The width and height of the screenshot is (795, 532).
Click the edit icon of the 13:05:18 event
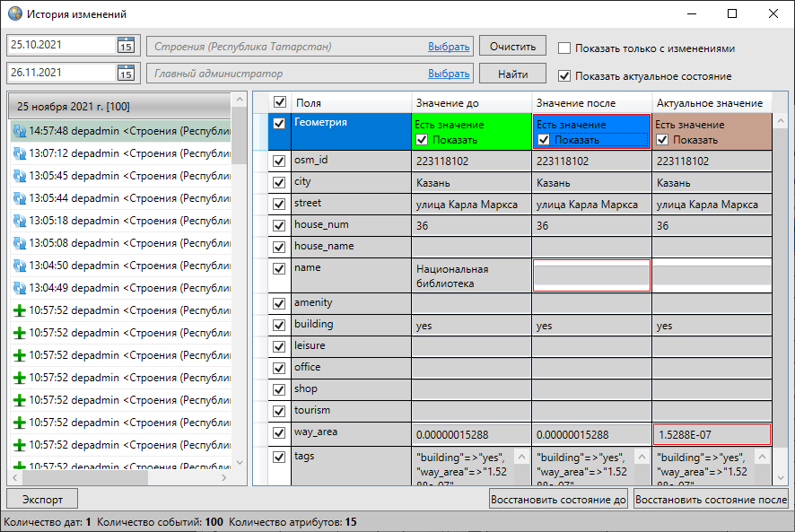click(19, 221)
